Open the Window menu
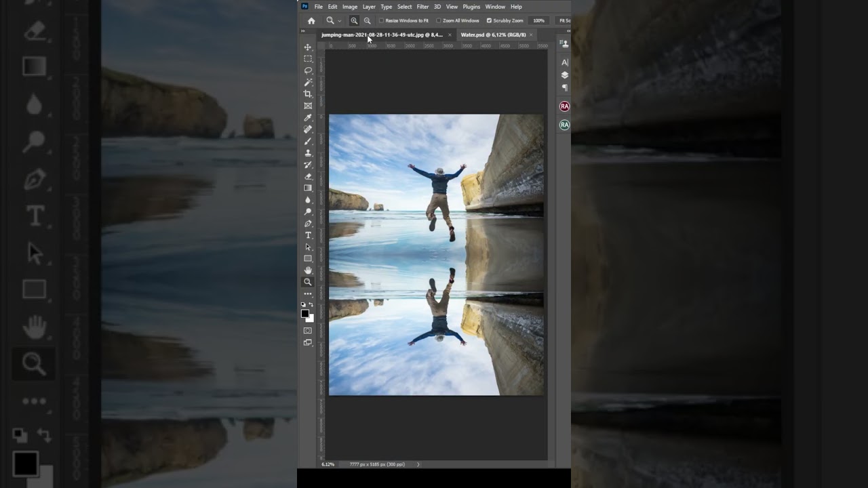Viewport: 868px width, 488px height. (x=495, y=7)
